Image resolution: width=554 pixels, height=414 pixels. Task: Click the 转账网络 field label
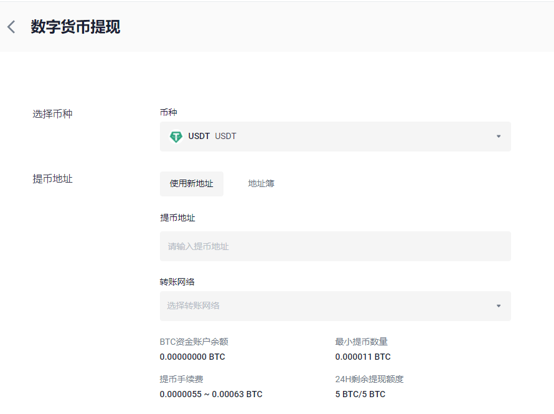[x=177, y=282]
